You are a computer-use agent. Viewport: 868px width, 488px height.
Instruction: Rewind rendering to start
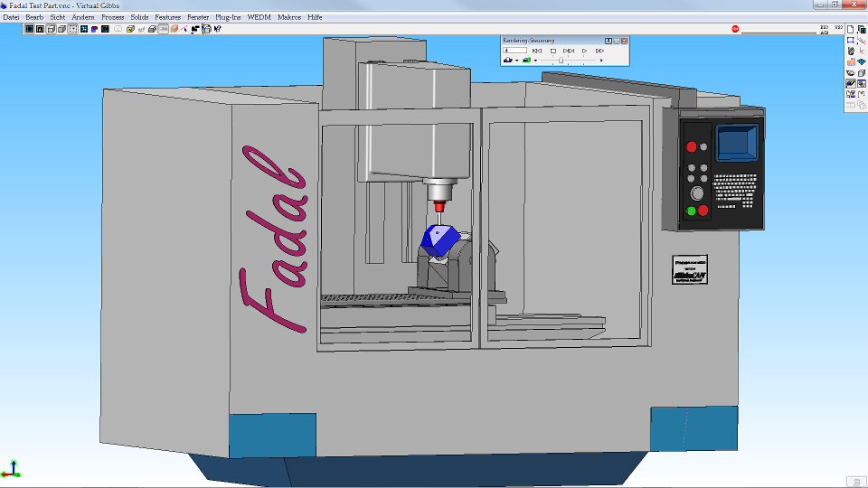(x=537, y=51)
